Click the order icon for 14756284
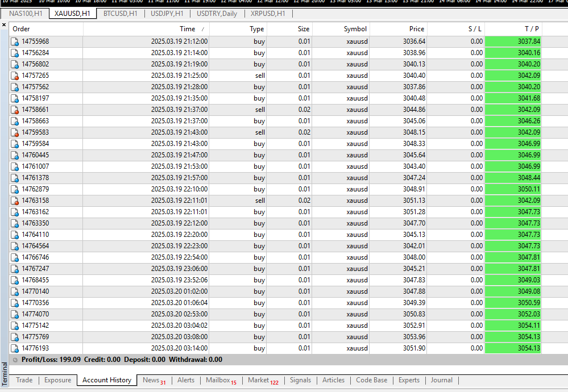Viewport: 568px width, 392px height. (15, 53)
